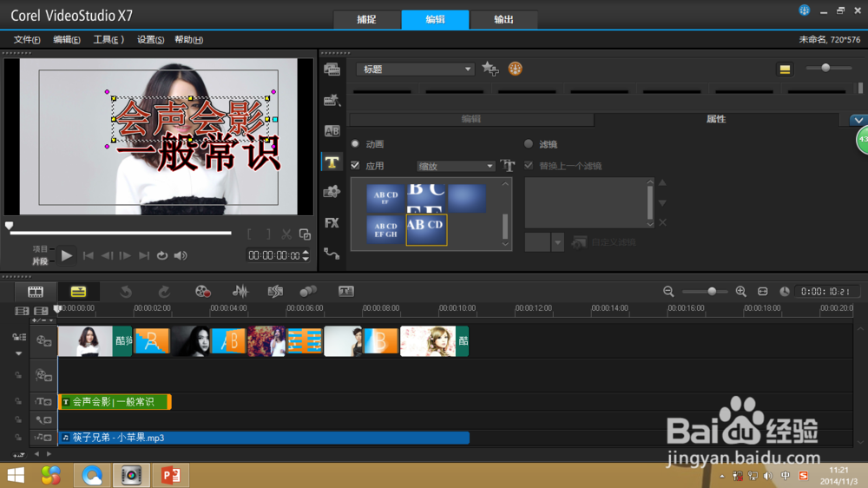The width and height of the screenshot is (868, 488).
Task: Customize animation attributes T icon
Action: (507, 165)
